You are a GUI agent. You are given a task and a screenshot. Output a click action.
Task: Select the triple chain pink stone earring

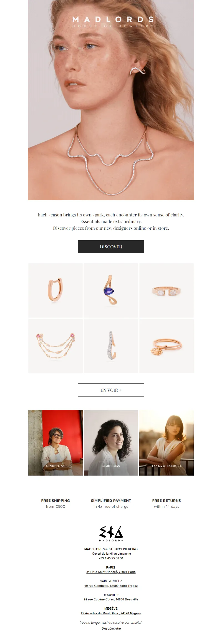coord(56,346)
